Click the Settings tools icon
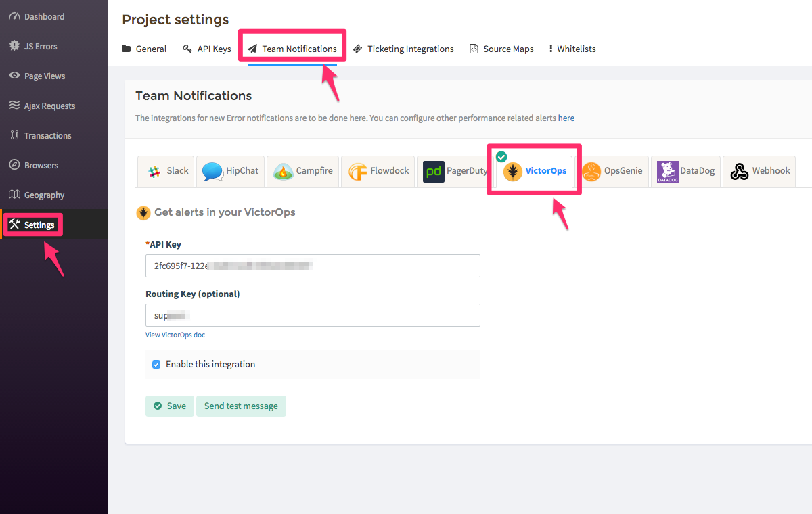The width and height of the screenshot is (812, 514). click(14, 225)
